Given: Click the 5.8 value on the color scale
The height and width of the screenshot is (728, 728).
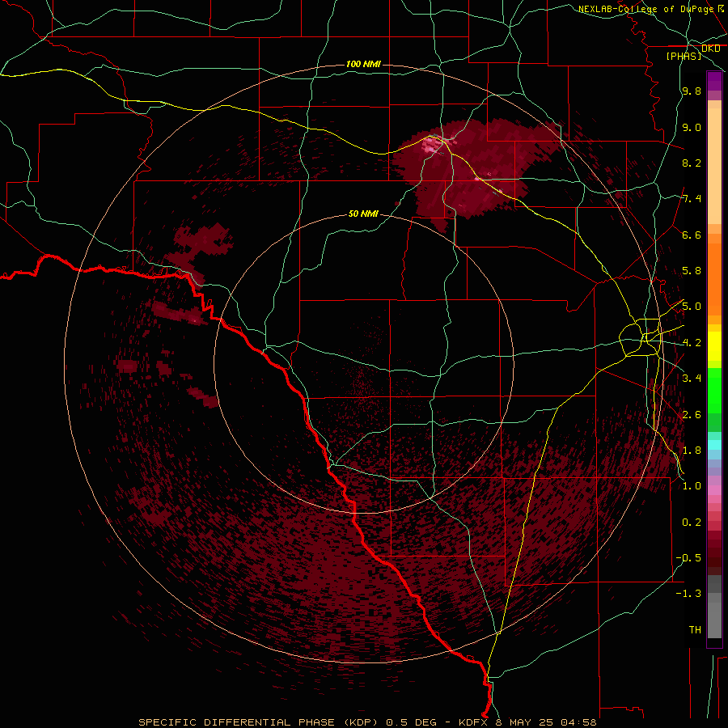Looking at the screenshot, I should (x=692, y=271).
